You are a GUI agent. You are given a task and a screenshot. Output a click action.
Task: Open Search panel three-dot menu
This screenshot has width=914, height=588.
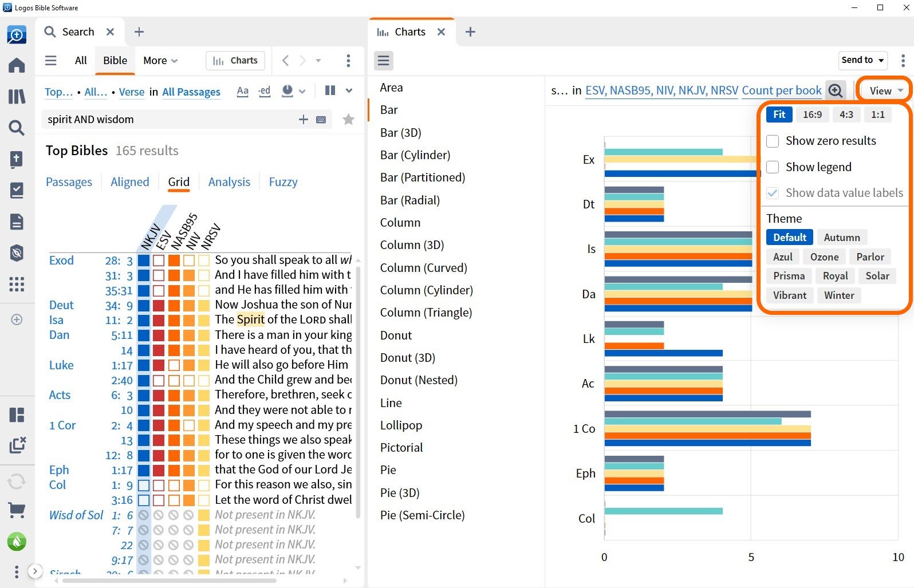click(348, 61)
